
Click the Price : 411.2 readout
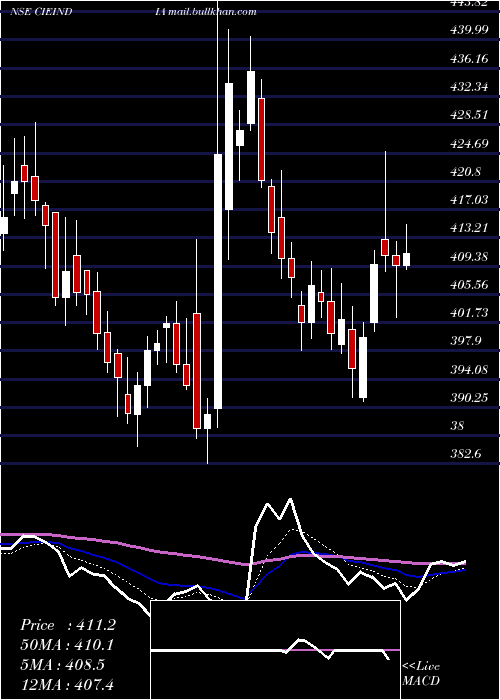68,625
